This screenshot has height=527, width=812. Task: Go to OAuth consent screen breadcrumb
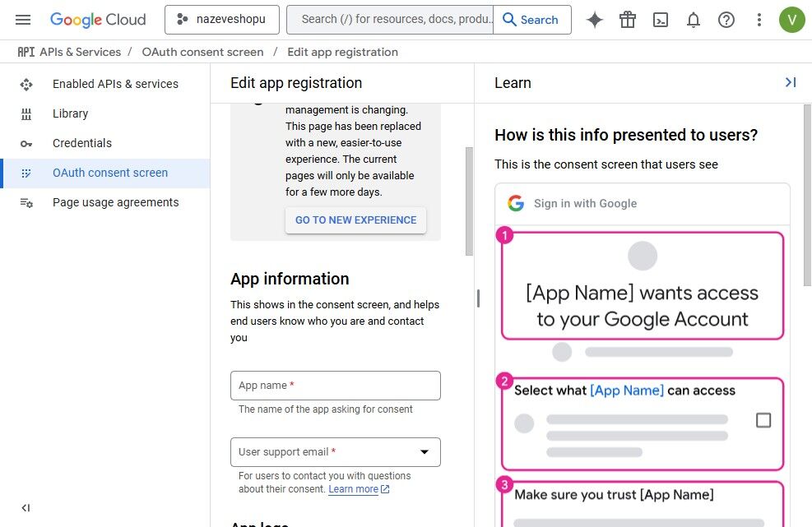[x=202, y=52]
